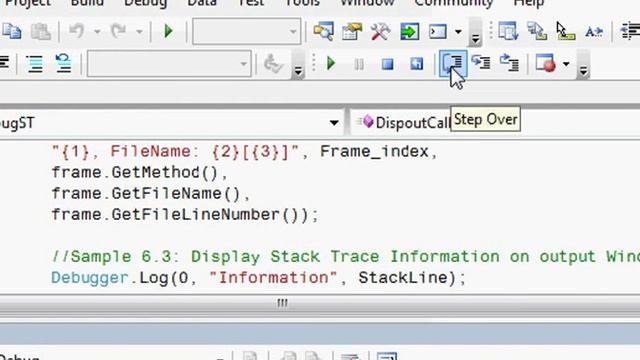
Task: Click the Command Window icon
Action: click(x=438, y=31)
